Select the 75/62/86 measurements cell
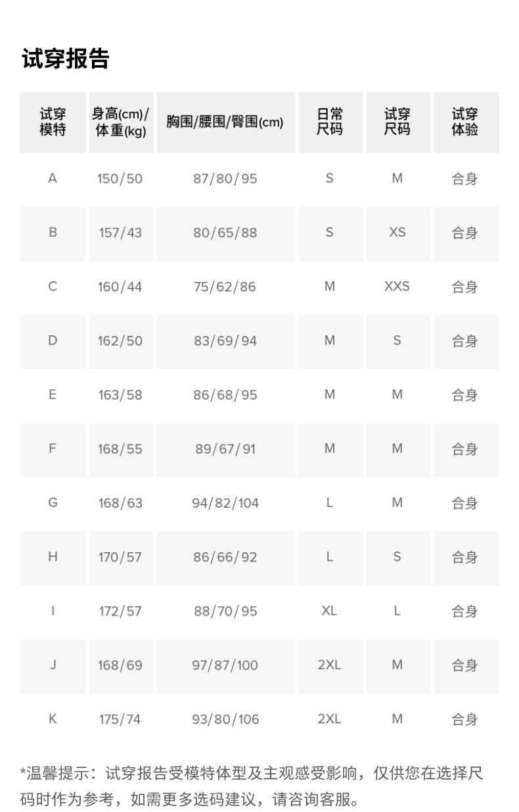This screenshot has height=812, width=519. (x=225, y=287)
